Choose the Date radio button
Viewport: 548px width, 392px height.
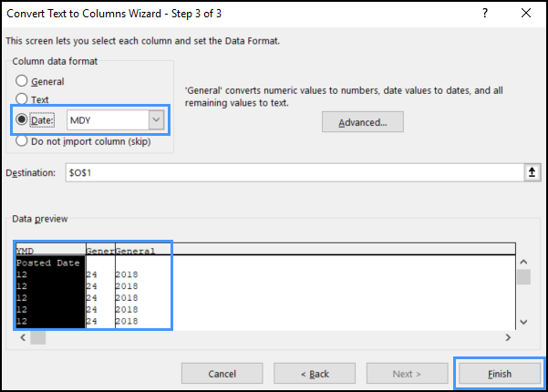[x=21, y=119]
